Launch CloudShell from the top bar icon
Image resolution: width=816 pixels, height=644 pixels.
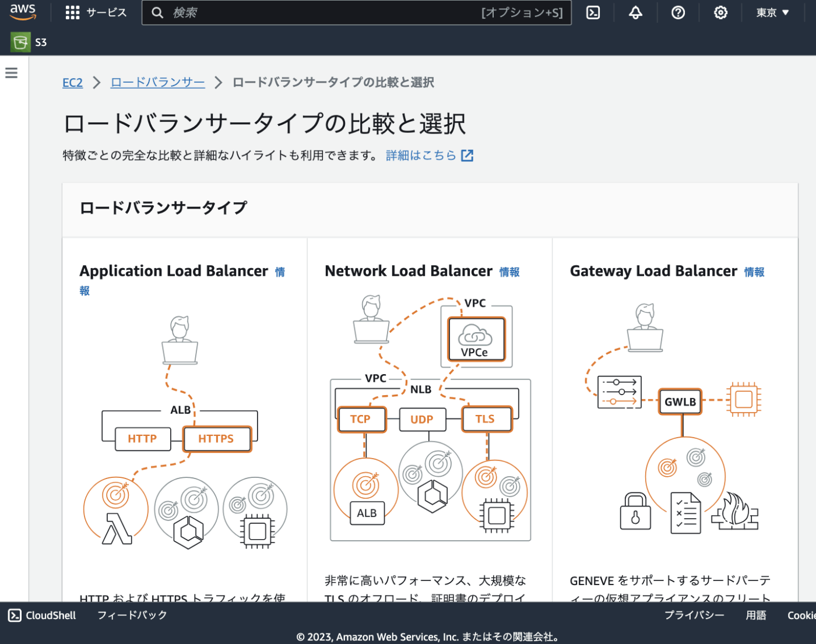[593, 12]
